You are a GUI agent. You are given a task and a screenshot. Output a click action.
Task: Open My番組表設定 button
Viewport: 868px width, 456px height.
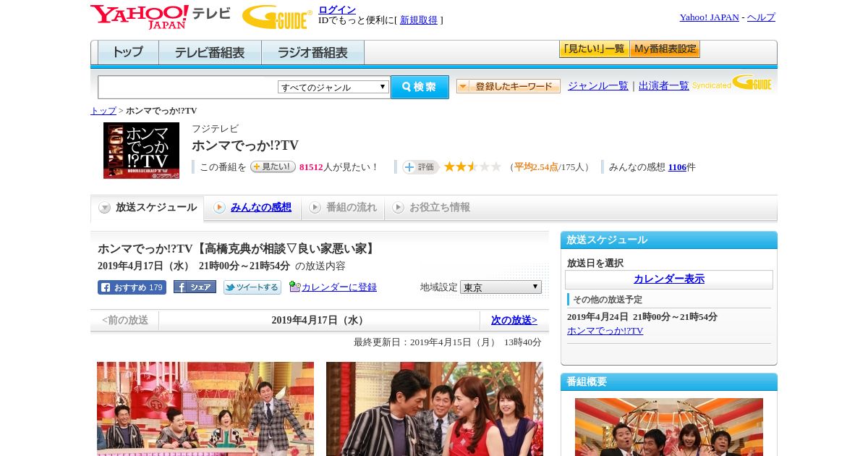pos(665,49)
